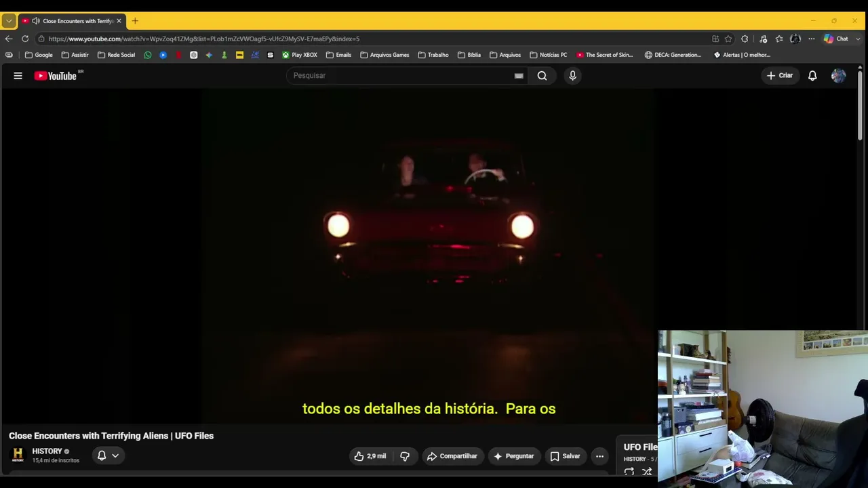Select the Close Encounters browser tab
Viewport: 868px width, 488px height.
point(72,21)
